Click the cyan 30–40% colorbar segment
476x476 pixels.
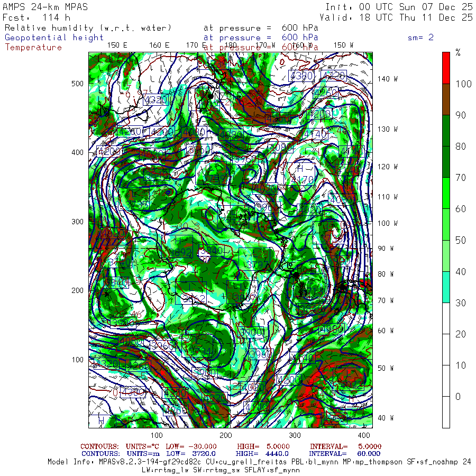(446, 287)
